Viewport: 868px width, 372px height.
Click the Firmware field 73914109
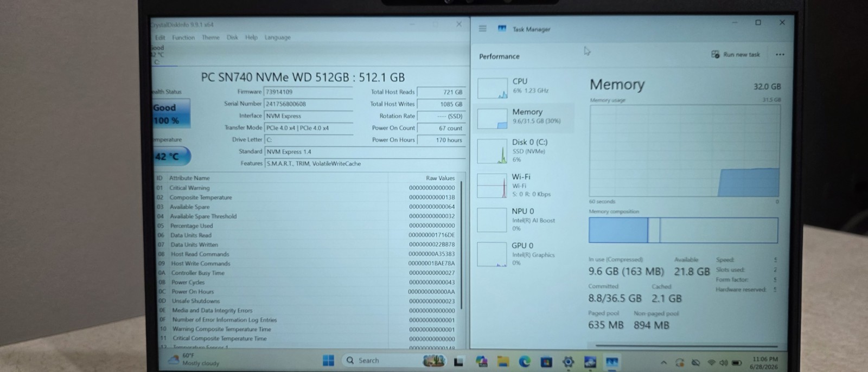point(308,92)
